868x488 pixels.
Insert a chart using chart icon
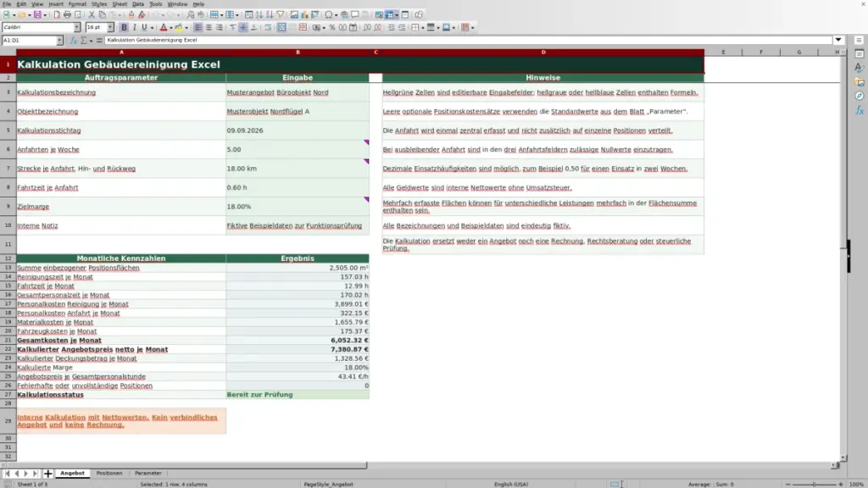pos(304,15)
